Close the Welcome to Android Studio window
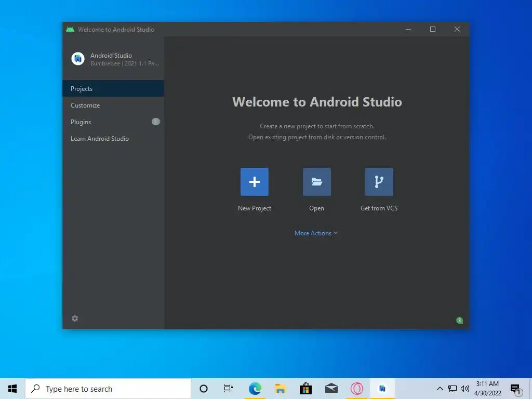 [457, 30]
